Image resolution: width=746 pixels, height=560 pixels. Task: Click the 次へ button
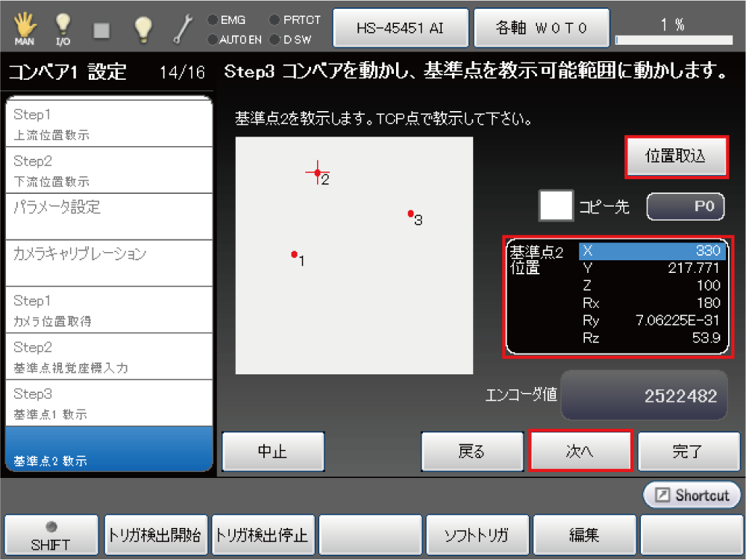click(x=580, y=451)
